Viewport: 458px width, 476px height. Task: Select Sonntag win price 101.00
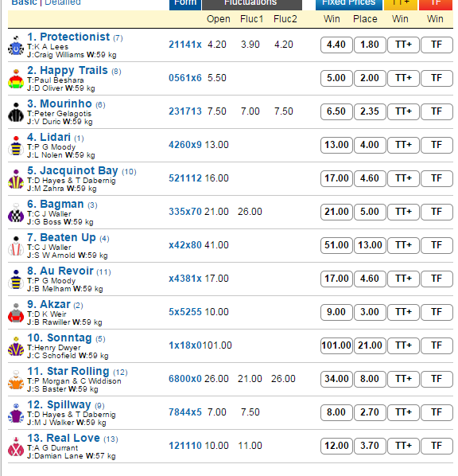click(336, 345)
